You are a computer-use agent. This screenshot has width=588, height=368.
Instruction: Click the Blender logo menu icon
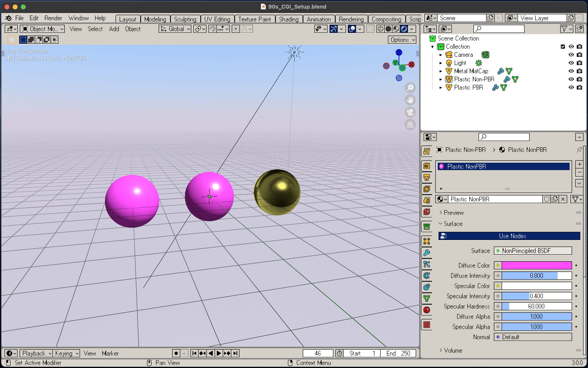coord(8,18)
